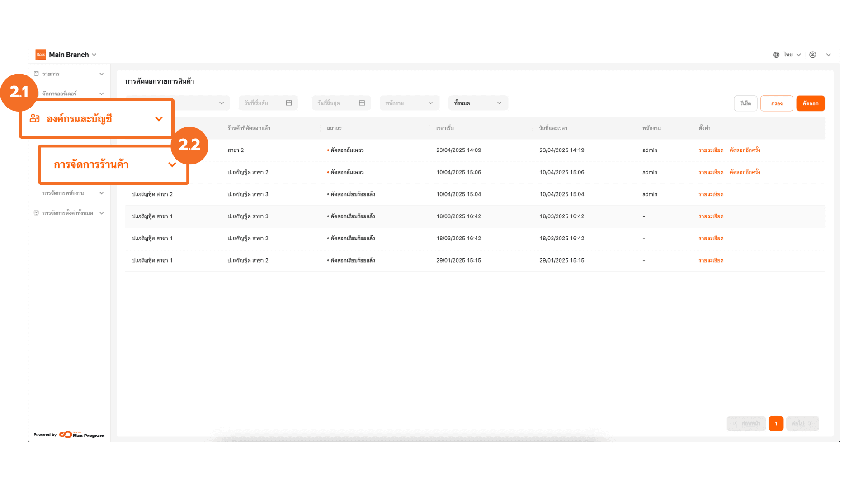The width and height of the screenshot is (868, 488).
Task: Expand the การจัดการร้านค้า submenu
Action: click(172, 164)
